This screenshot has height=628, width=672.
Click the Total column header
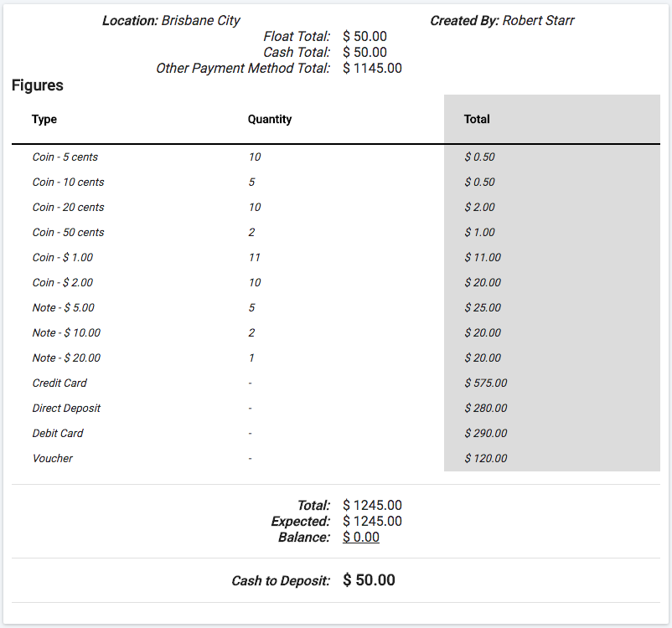pyautogui.click(x=477, y=120)
